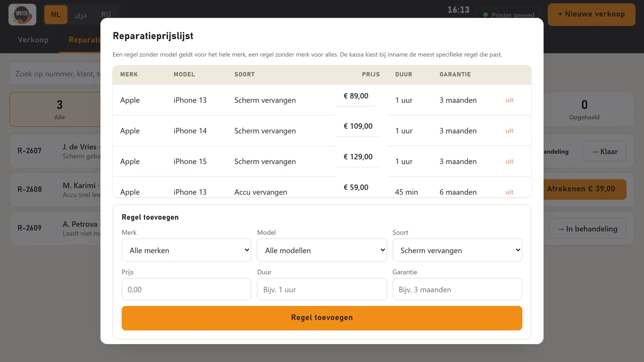Click the orange Regel toevoegen button
This screenshot has height=362, width=644.
click(x=322, y=318)
